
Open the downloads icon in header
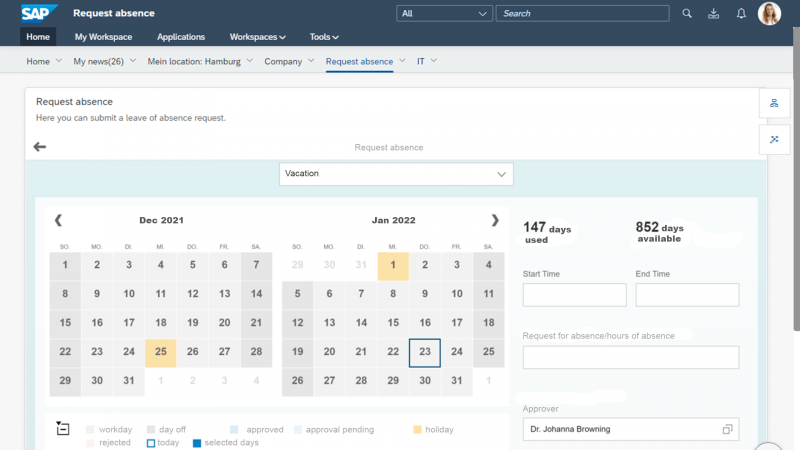click(714, 14)
